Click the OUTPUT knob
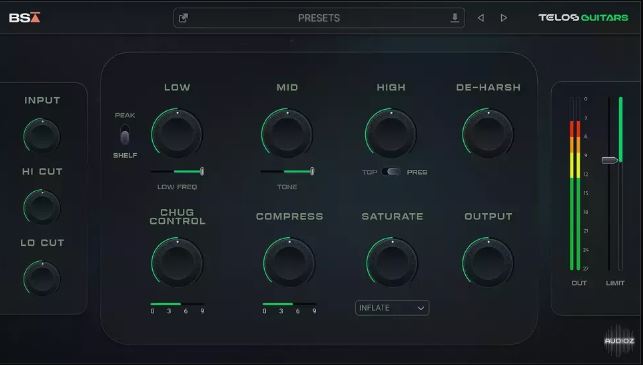 point(488,262)
